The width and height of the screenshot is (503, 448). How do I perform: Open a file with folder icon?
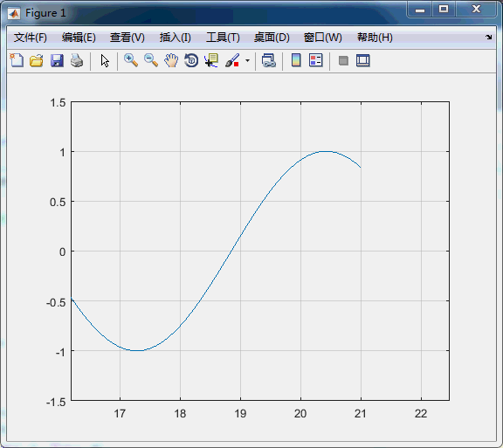point(37,60)
